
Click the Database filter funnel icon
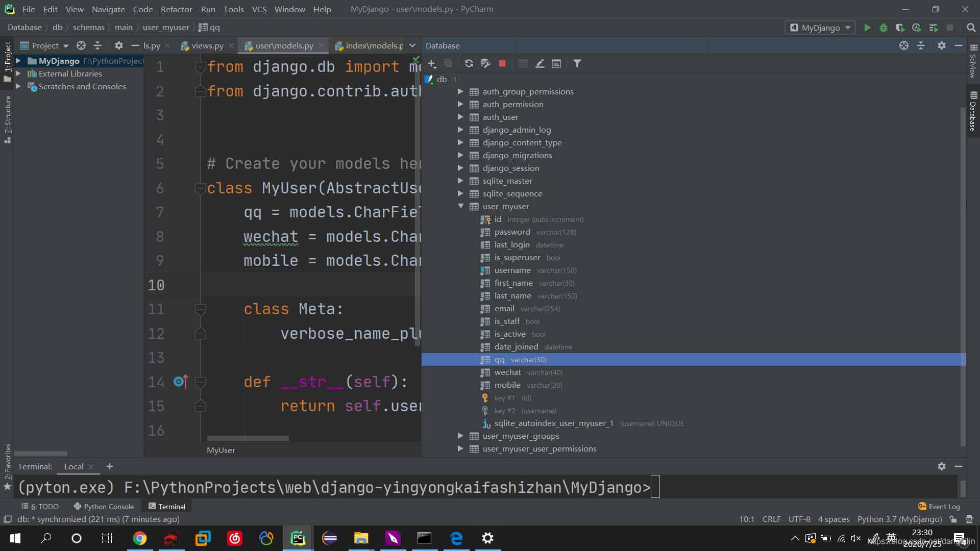point(577,63)
